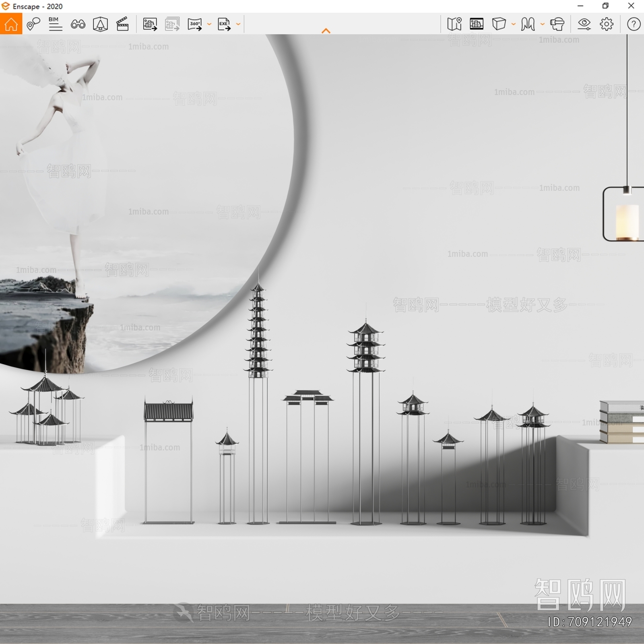The width and height of the screenshot is (644, 644).
Task: Open General Settings gear icon
Action: pos(607,24)
